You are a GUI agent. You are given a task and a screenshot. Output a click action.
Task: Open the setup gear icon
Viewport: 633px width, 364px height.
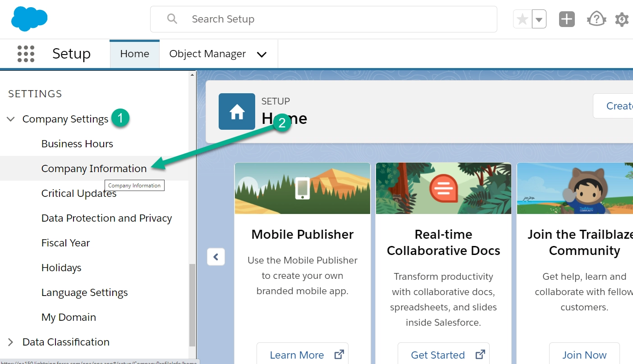(x=622, y=19)
